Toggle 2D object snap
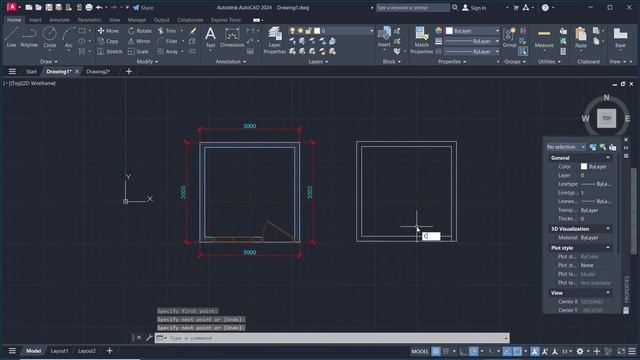 click(x=517, y=351)
